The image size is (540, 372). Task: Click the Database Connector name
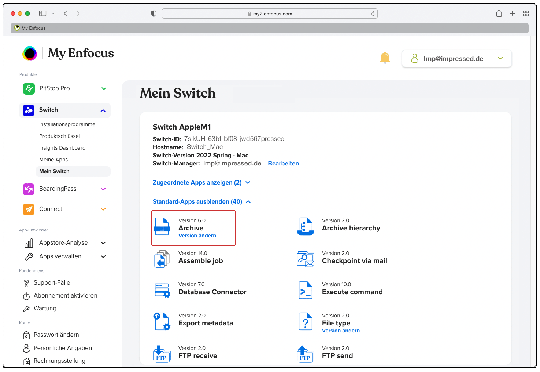212,292
